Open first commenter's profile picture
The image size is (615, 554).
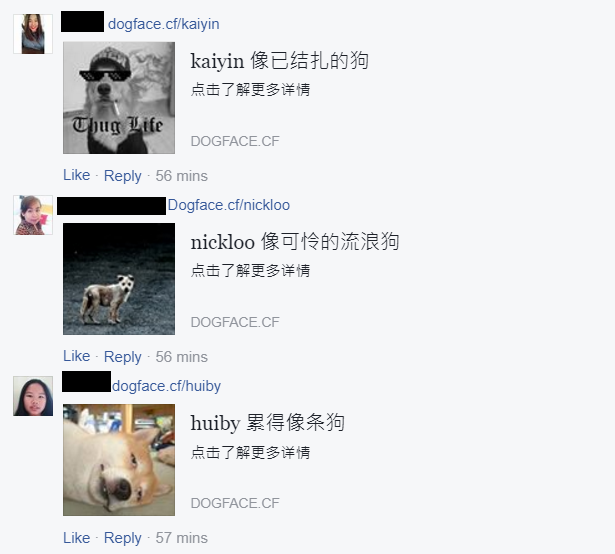click(33, 34)
